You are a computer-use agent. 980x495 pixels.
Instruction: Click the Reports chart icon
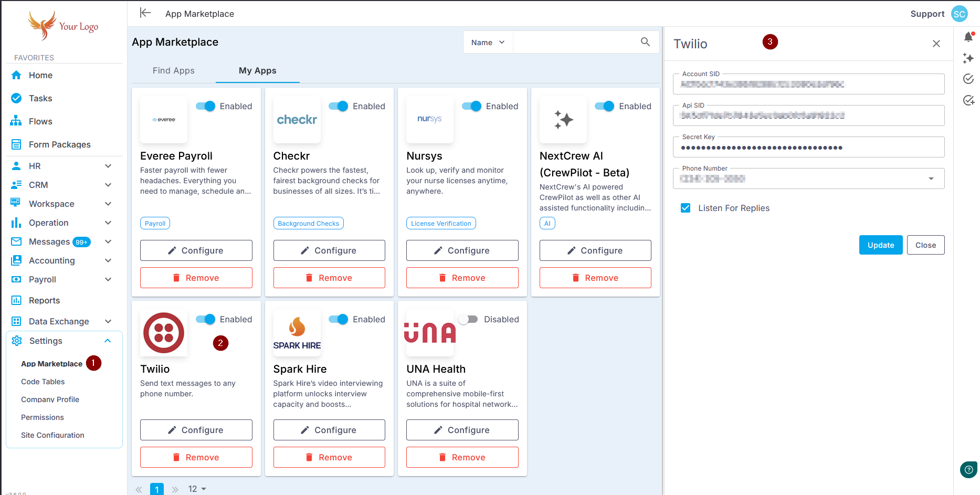point(16,300)
